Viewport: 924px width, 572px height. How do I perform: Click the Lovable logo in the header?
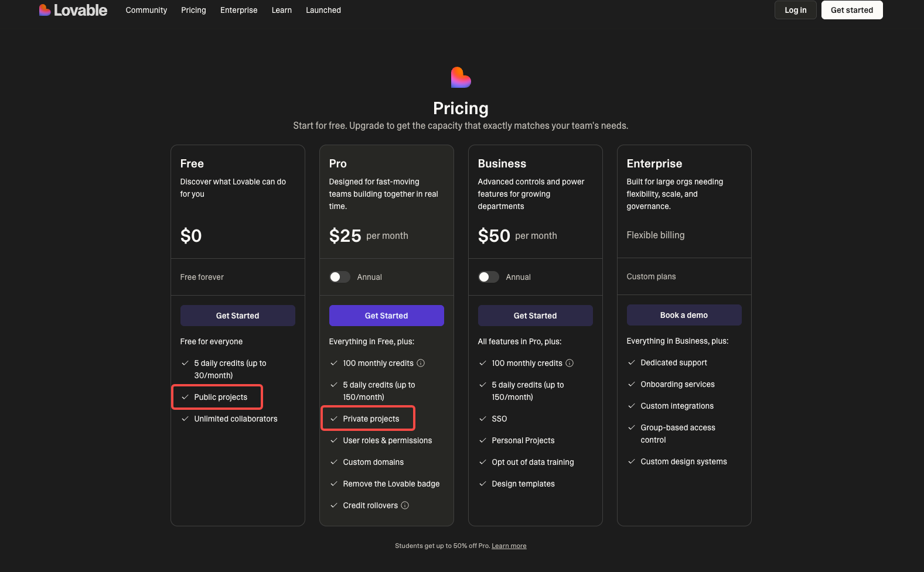pyautogui.click(x=73, y=10)
